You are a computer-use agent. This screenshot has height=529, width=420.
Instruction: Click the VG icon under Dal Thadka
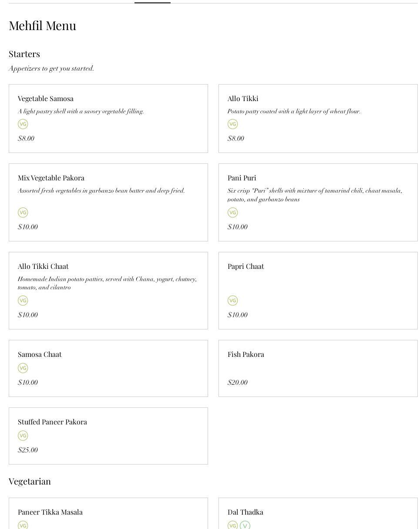point(233,526)
